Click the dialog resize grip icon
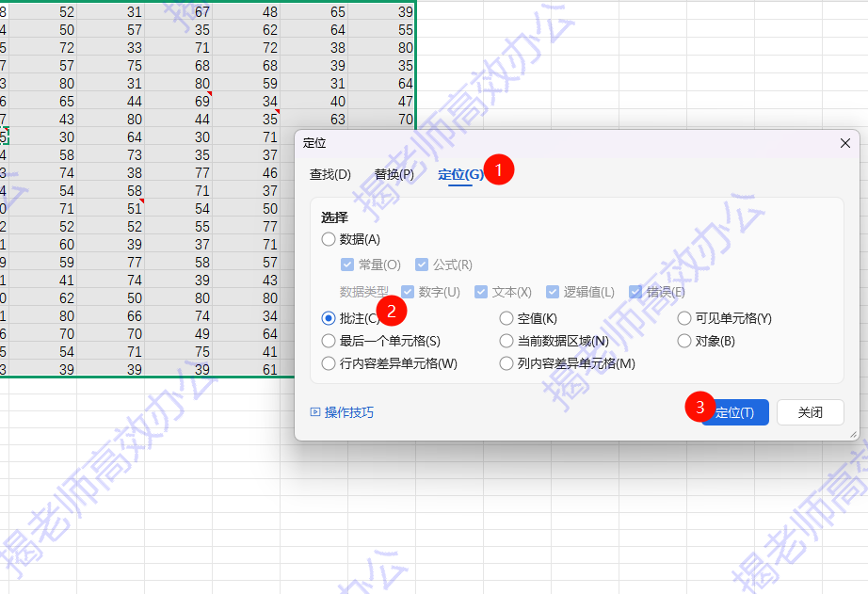868x594 pixels. tap(854, 435)
